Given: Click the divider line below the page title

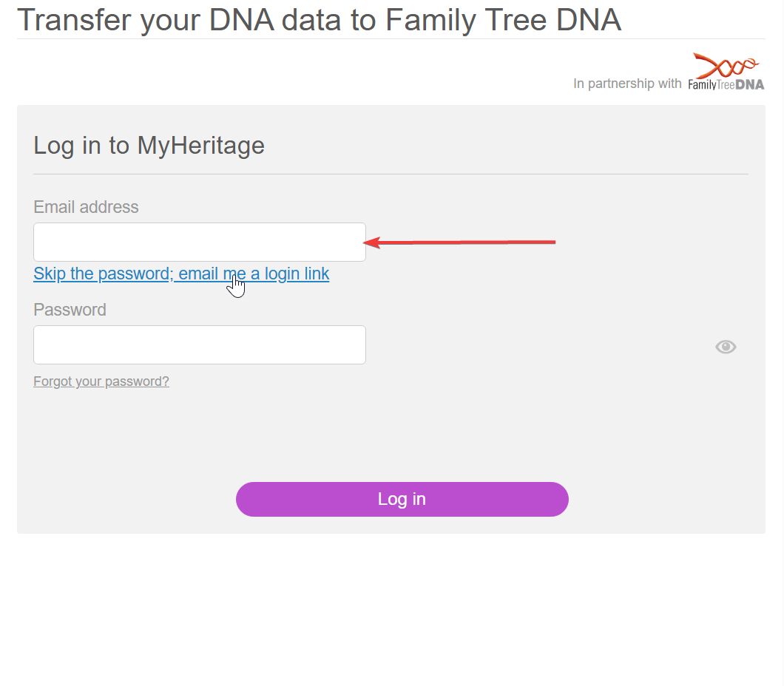Looking at the screenshot, I should click(391, 39).
